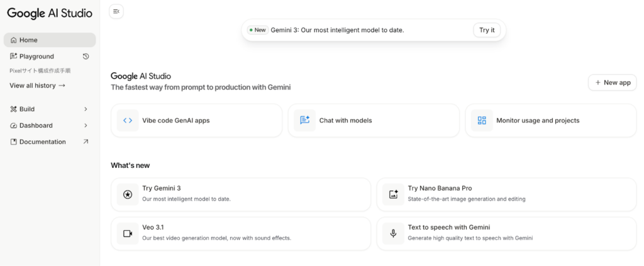Collapse the sidebar with the toggle icon
The width and height of the screenshot is (644, 266).
coord(116,11)
